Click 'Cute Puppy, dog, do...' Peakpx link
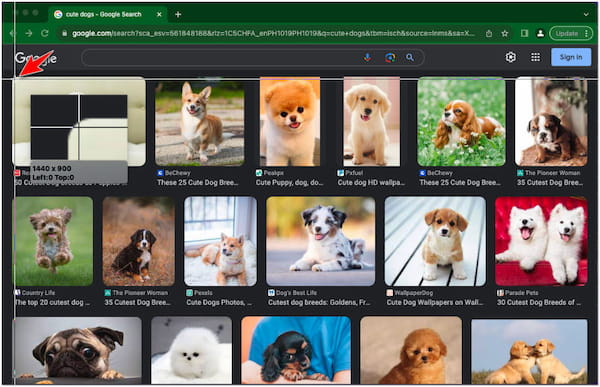The width and height of the screenshot is (600, 387). pyautogui.click(x=289, y=183)
